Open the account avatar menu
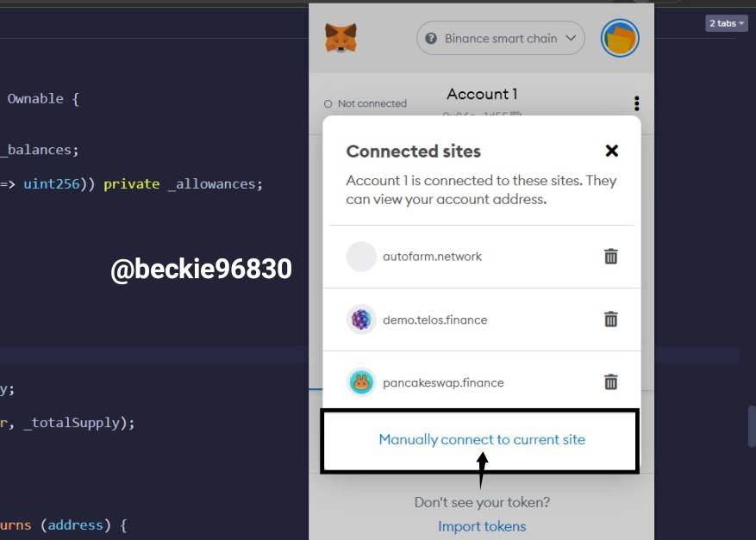The height and width of the screenshot is (540, 756). (x=620, y=38)
